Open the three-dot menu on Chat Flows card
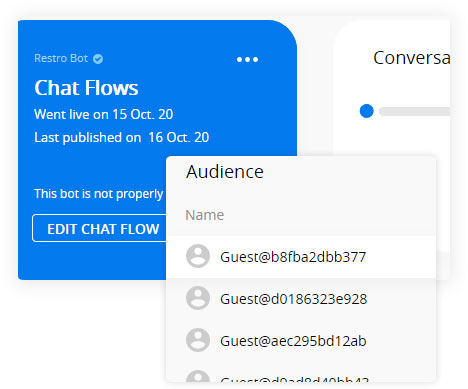The height and width of the screenshot is (389, 468). click(x=247, y=60)
